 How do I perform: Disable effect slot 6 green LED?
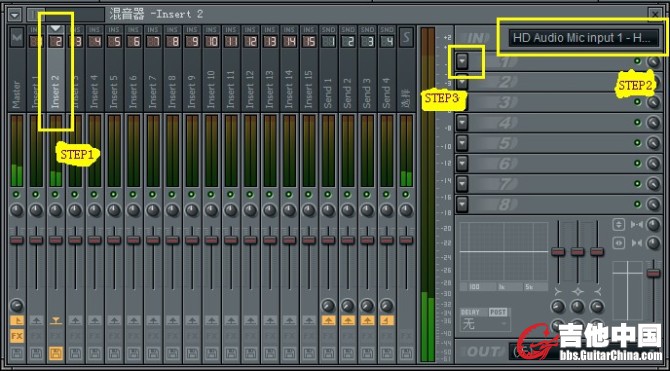point(638,163)
